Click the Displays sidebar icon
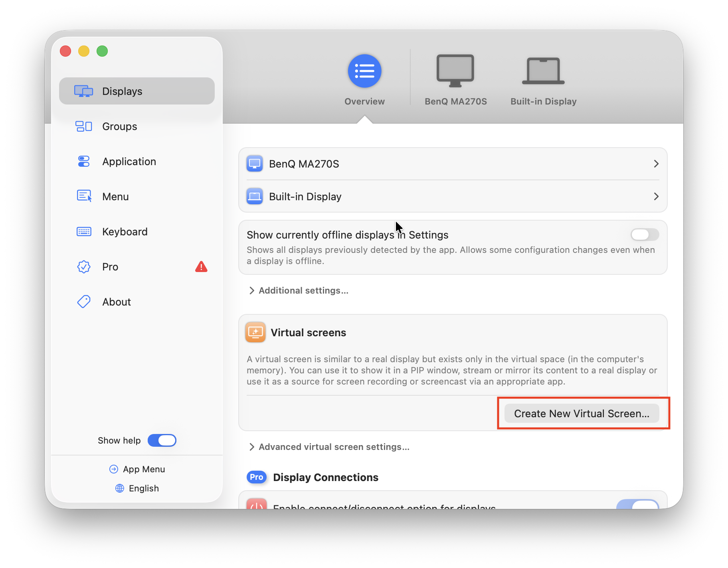 [83, 91]
